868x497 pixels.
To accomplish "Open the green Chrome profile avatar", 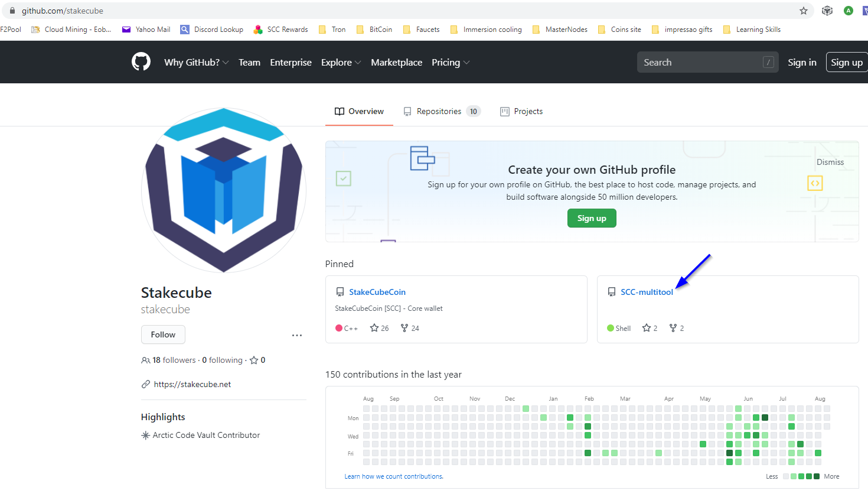I will click(849, 11).
